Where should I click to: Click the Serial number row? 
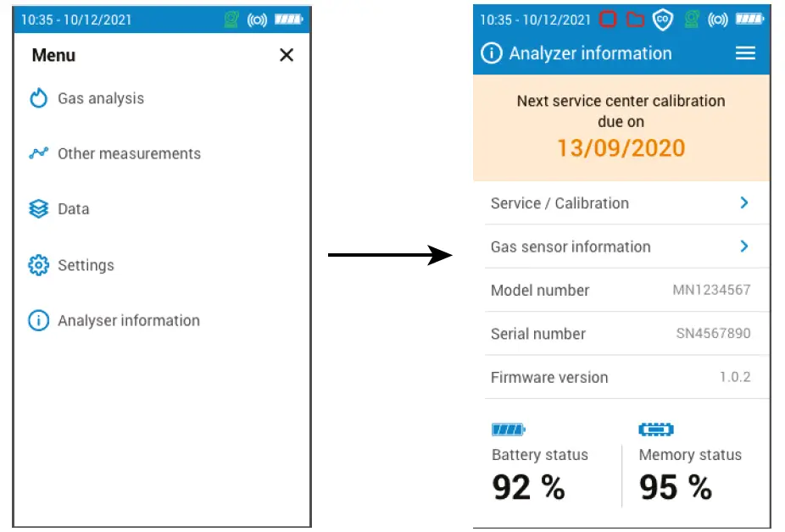621,334
